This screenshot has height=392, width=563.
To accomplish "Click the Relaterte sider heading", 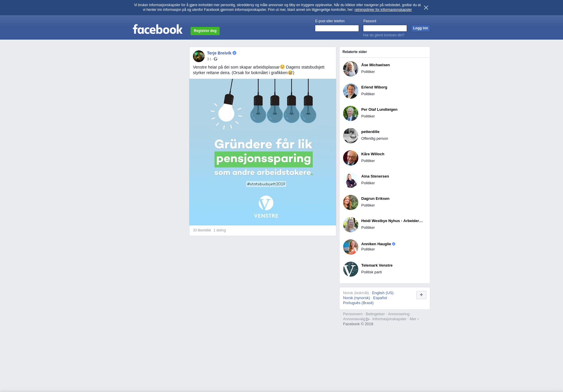I will click(x=355, y=52).
